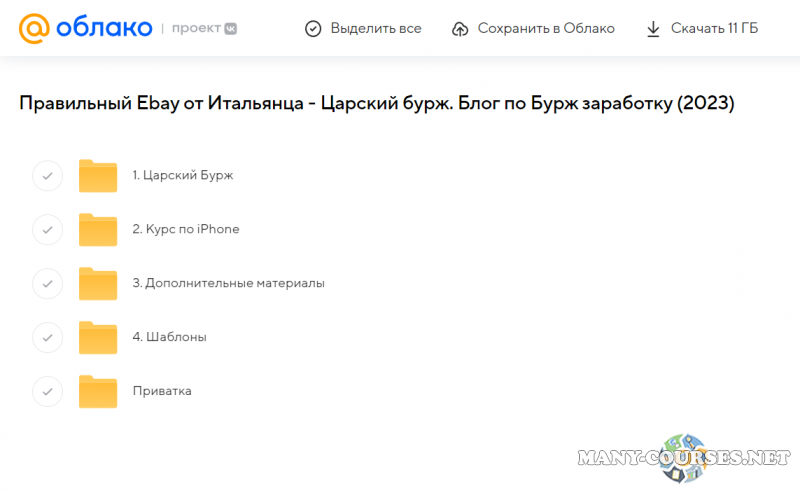The image size is (800, 491).
Task: Click the 2. Курс по iPhone folder name
Action: (186, 230)
